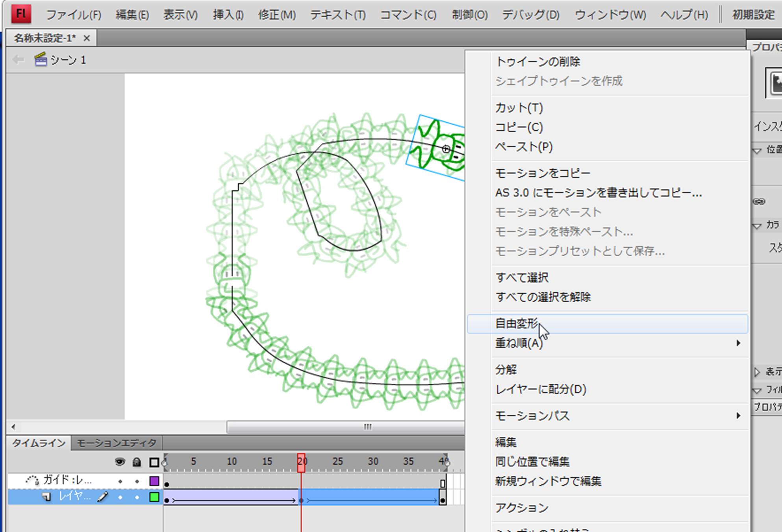Image resolution: width=782 pixels, height=532 pixels.
Task: Click the lock all layers padlock icon
Action: [137, 462]
